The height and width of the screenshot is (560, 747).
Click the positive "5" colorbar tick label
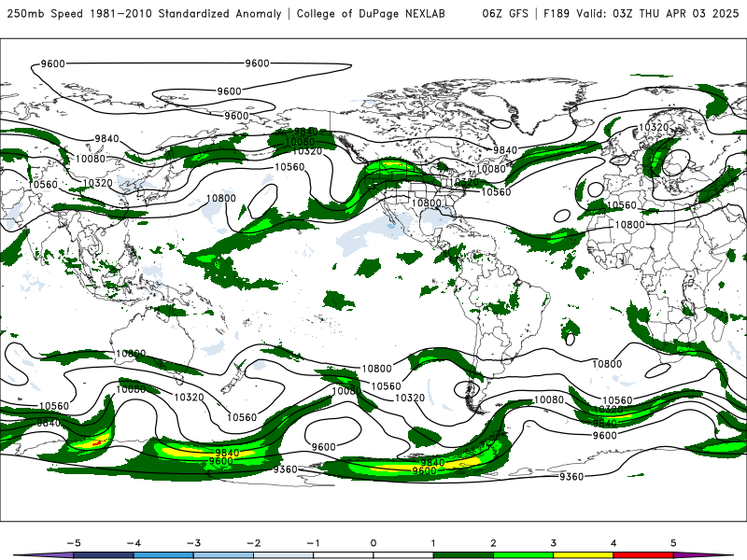click(673, 543)
